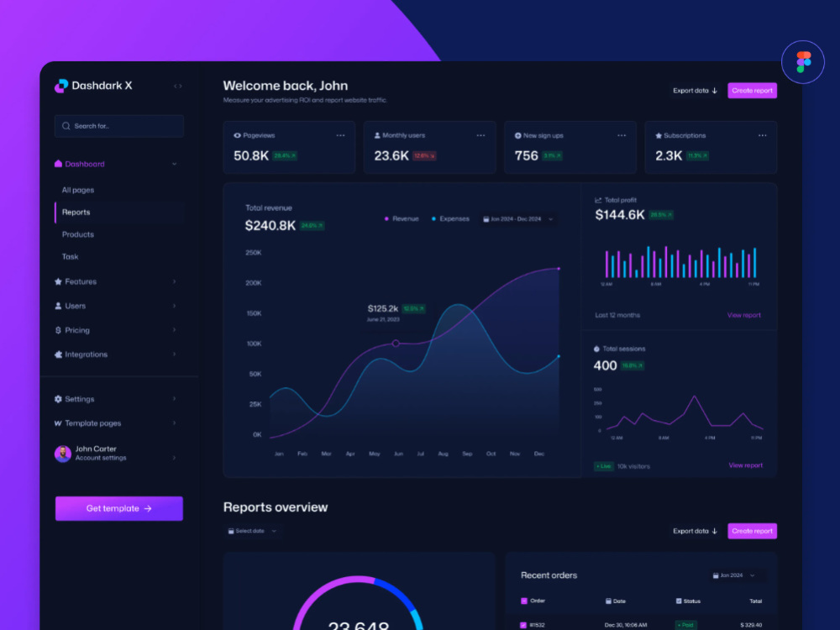Click the Users person icon
Screen dimensions: 840x630
pyautogui.click(x=59, y=306)
